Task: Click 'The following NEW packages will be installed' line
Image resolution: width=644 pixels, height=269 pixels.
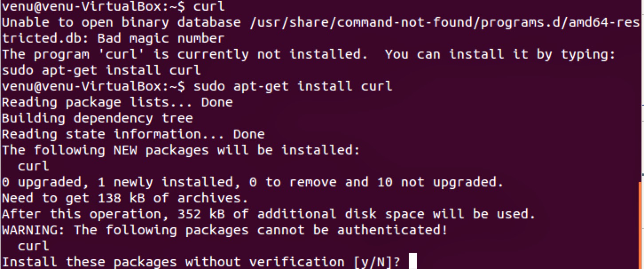Action: click(181, 150)
